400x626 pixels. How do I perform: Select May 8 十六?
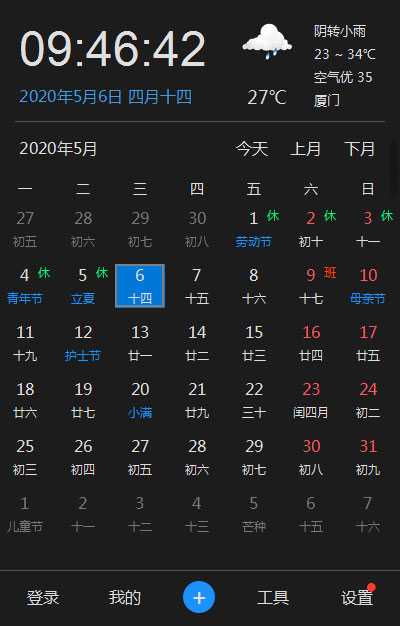254,286
